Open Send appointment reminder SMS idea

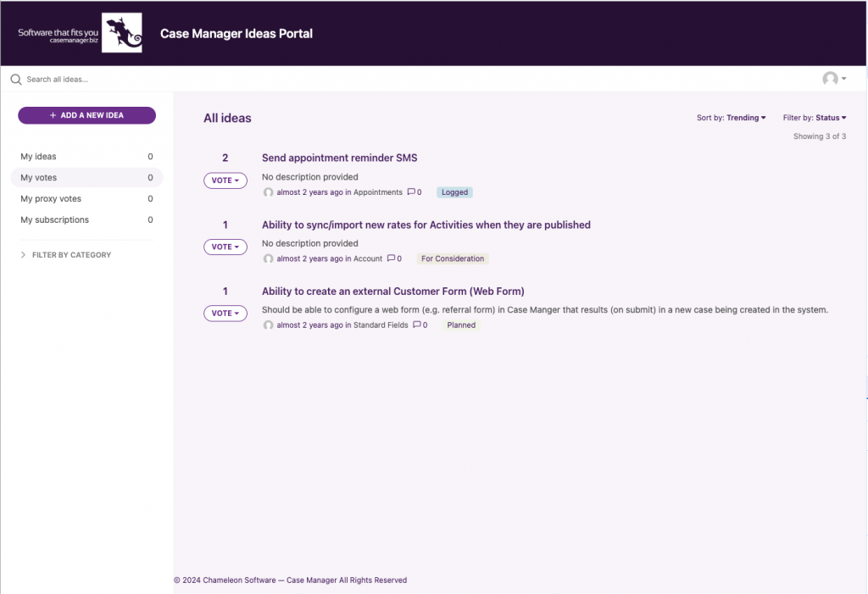pos(339,158)
